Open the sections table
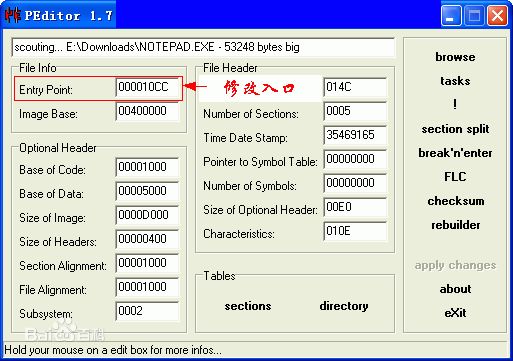 pos(248,306)
